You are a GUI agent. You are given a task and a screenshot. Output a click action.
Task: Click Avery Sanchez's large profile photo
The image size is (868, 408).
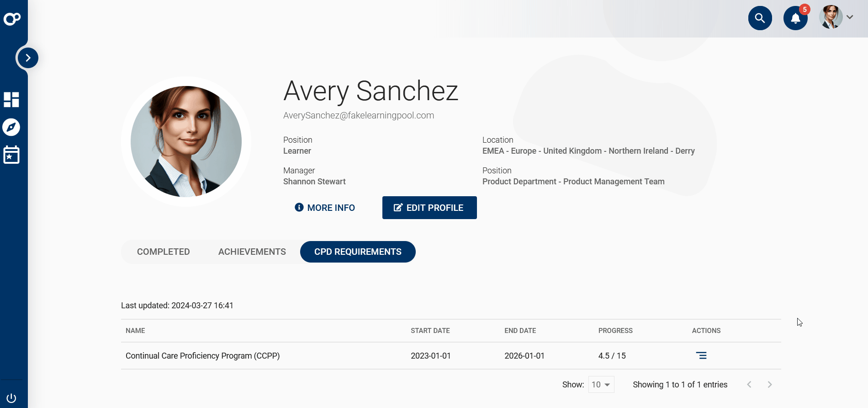coord(186,141)
